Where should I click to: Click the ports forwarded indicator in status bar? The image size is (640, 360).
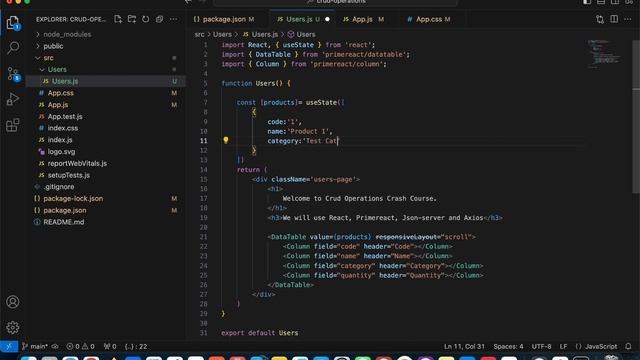click(x=110, y=347)
